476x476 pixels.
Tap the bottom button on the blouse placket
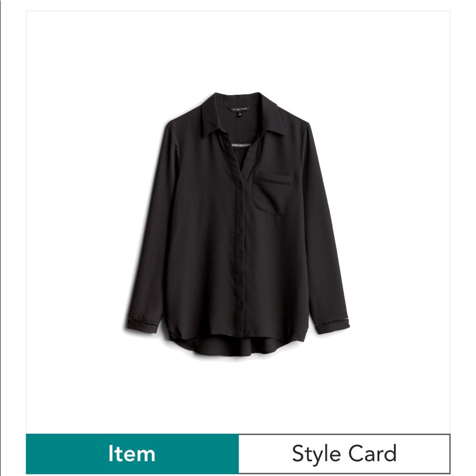click(240, 306)
